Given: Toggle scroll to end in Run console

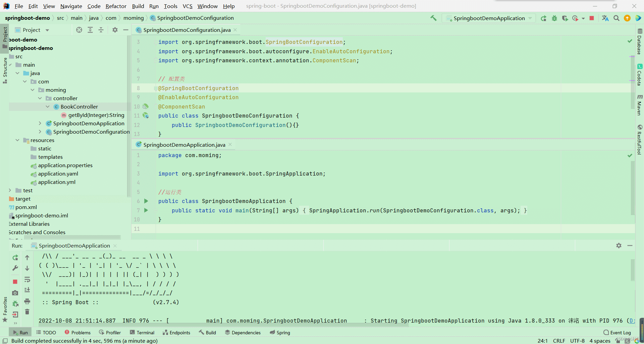Looking at the screenshot, I should (27, 290).
